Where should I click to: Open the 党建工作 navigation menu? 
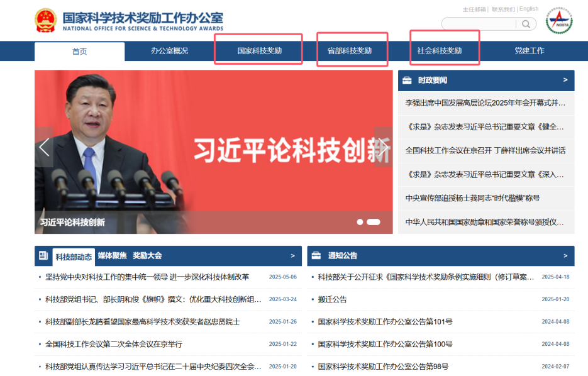[x=529, y=51]
